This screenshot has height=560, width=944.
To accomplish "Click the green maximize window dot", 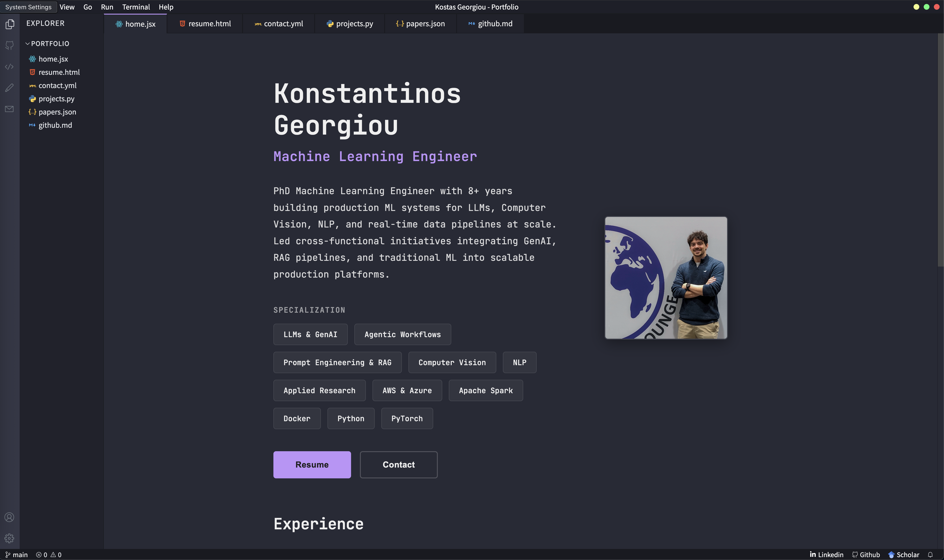I will [x=926, y=7].
